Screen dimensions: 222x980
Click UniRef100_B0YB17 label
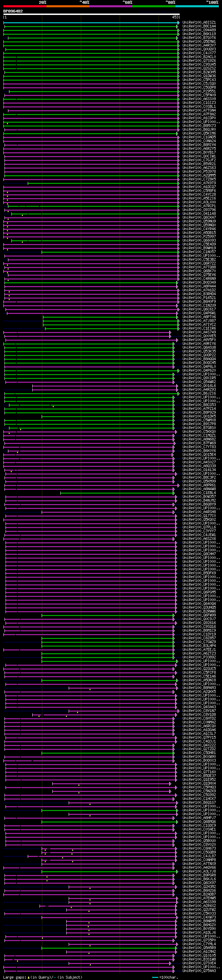[199, 152]
